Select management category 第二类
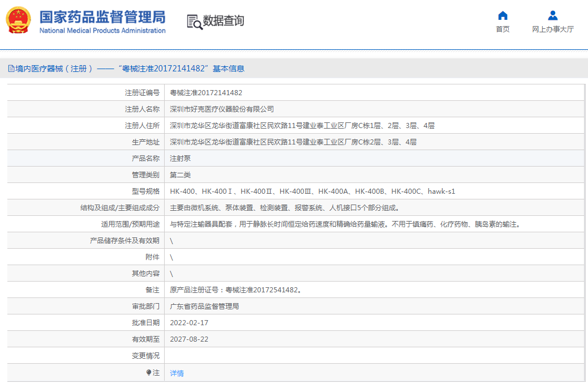 [180, 175]
